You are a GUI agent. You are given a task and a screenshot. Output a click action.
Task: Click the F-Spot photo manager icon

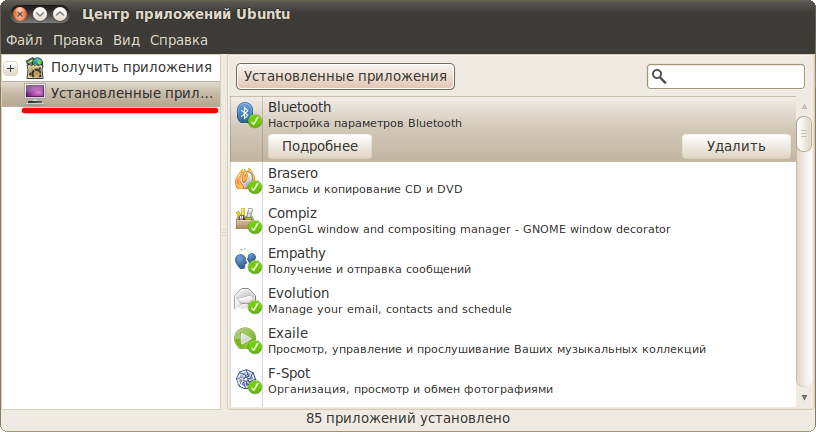tap(248, 381)
